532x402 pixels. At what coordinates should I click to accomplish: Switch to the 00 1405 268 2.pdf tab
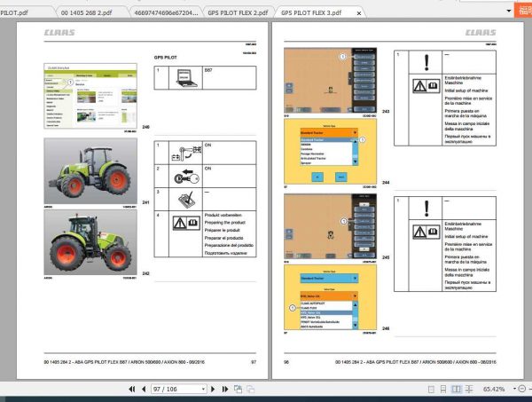coord(86,13)
